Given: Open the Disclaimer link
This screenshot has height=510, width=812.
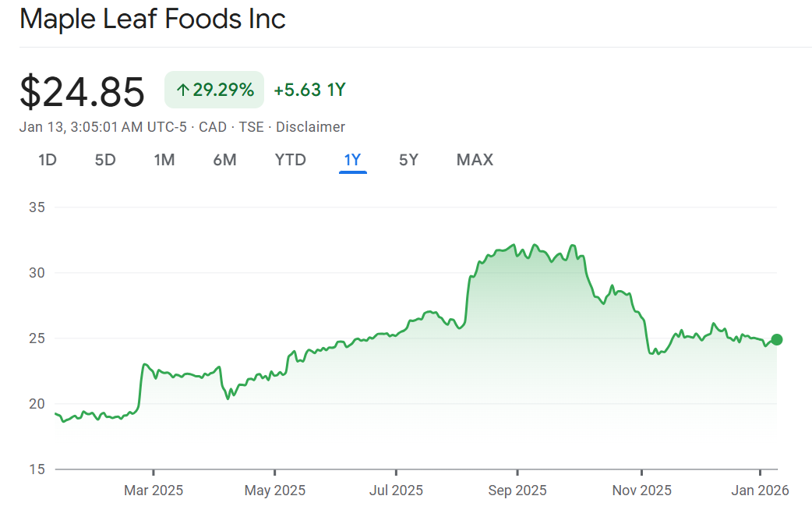Looking at the screenshot, I should 310,127.
